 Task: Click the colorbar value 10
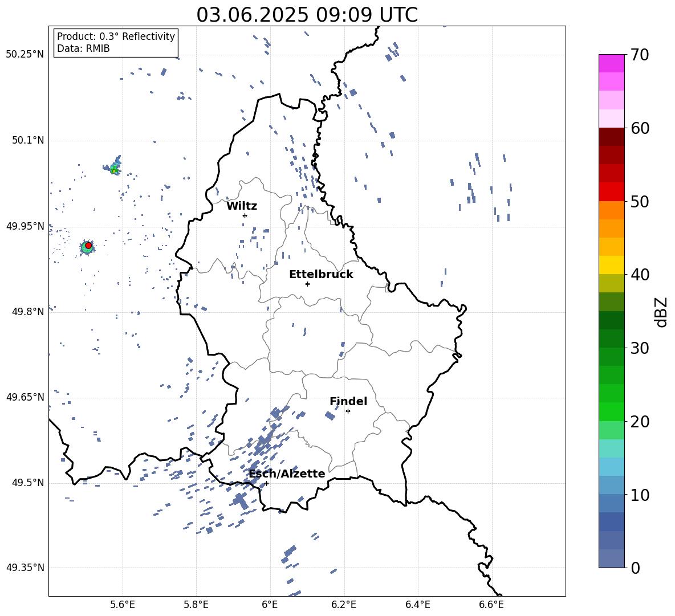click(640, 495)
